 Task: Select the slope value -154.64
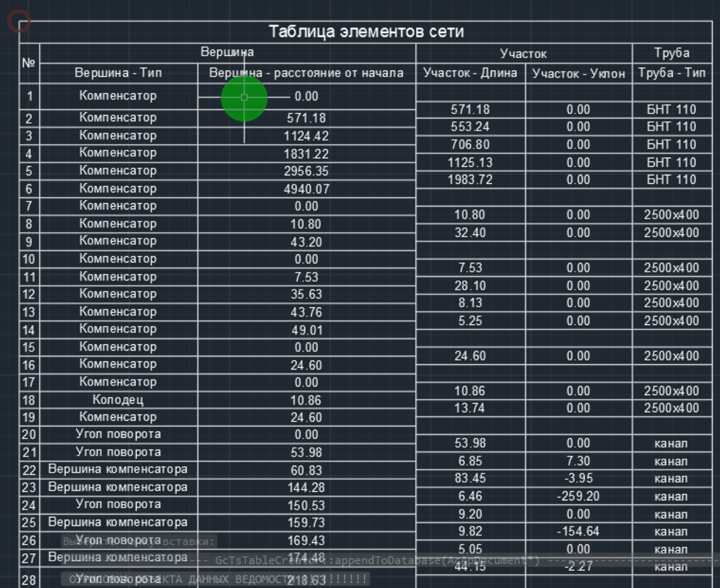point(578,532)
